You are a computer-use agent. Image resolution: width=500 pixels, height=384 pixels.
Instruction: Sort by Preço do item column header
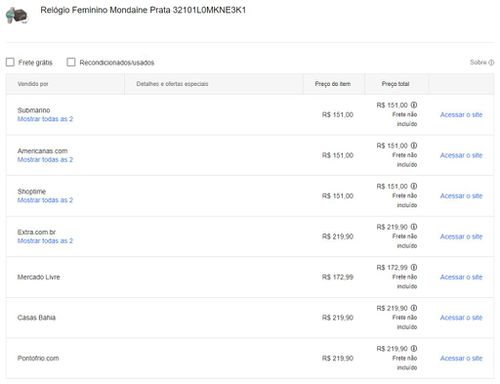tap(333, 84)
